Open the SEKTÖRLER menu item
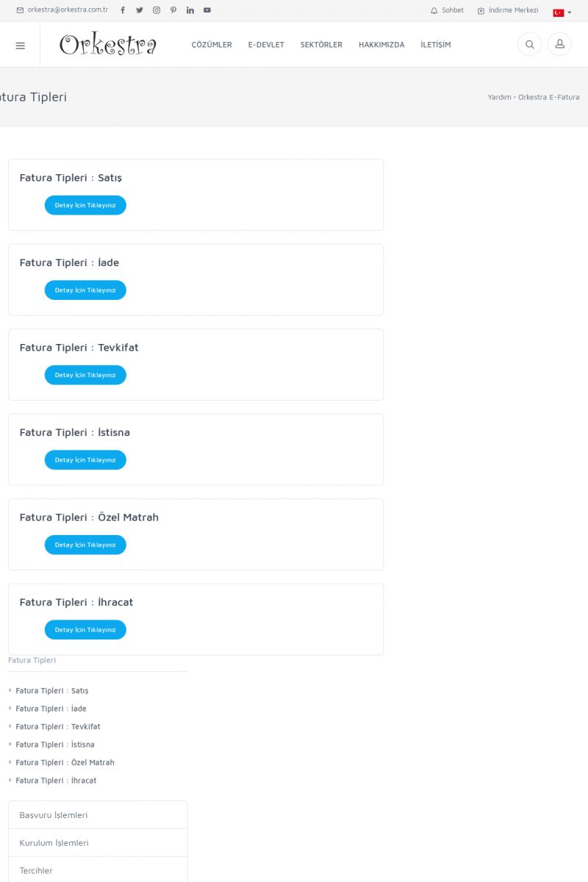Viewport: 588px width, 882px height. pyautogui.click(x=321, y=45)
